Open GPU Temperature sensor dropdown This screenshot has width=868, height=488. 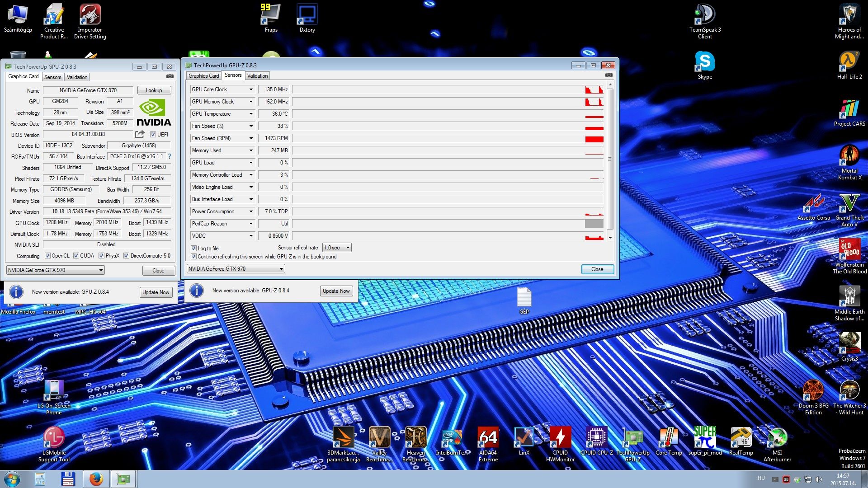pyautogui.click(x=251, y=114)
